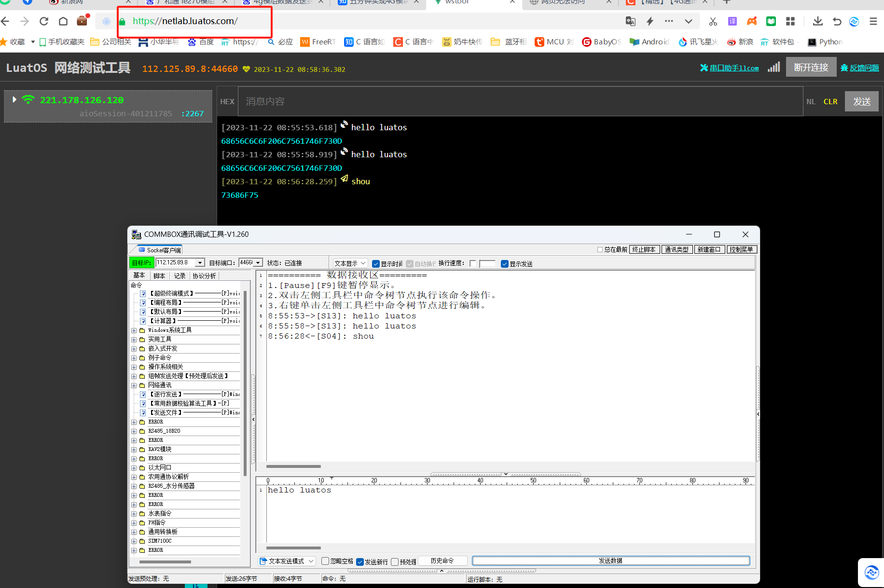Toggle the 换行速度 checkbox
884x588 pixels.
[x=473, y=263]
